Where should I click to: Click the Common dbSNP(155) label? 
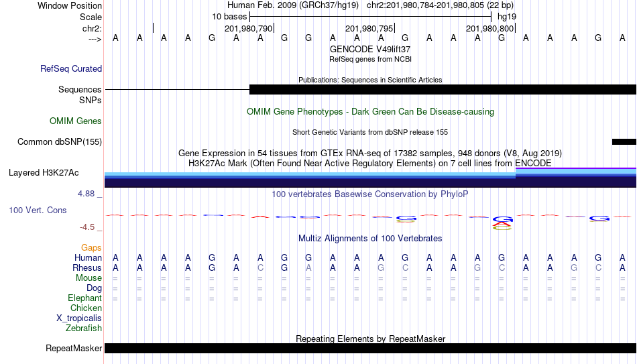[x=60, y=142]
